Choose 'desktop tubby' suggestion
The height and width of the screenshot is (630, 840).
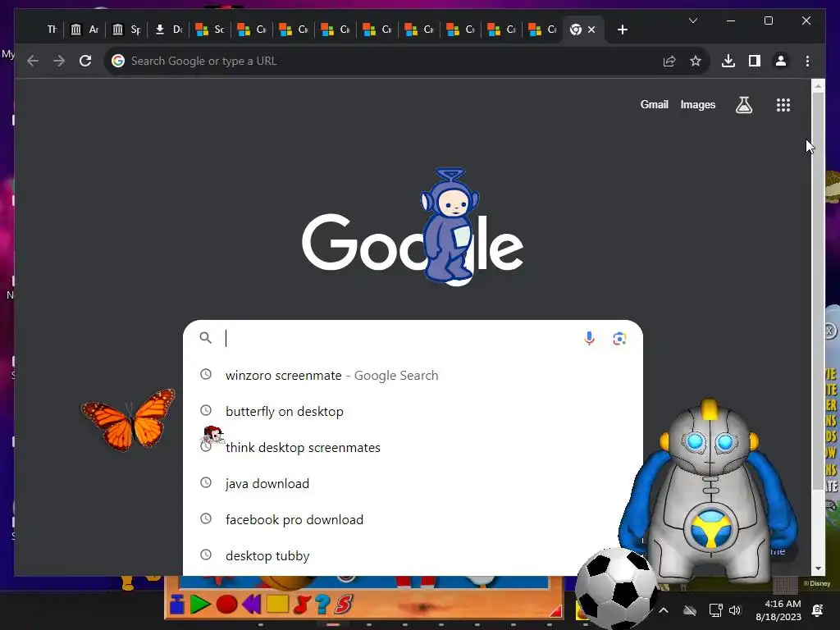tap(413, 555)
